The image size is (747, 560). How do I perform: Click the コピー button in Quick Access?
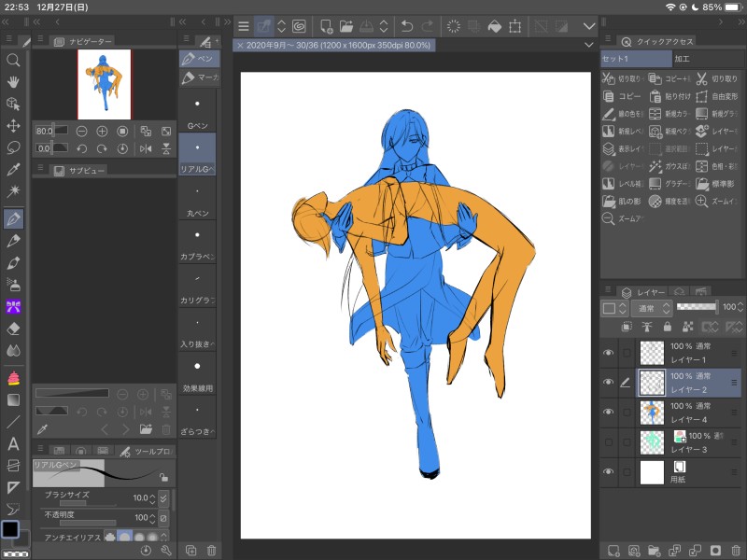pyautogui.click(x=623, y=96)
